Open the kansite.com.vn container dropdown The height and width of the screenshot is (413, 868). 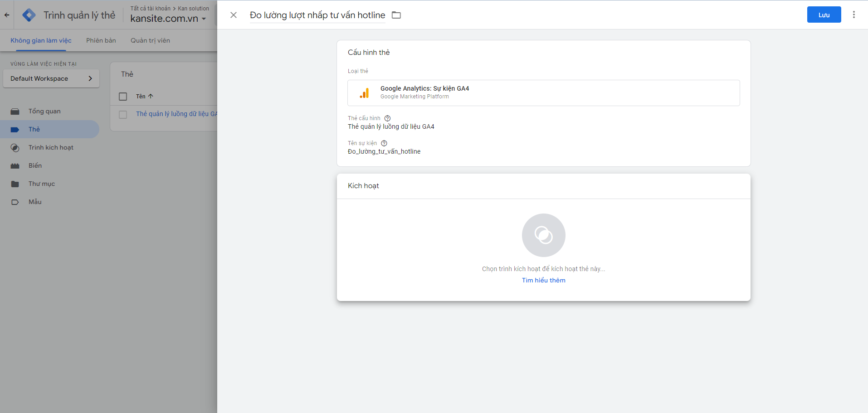(x=168, y=19)
